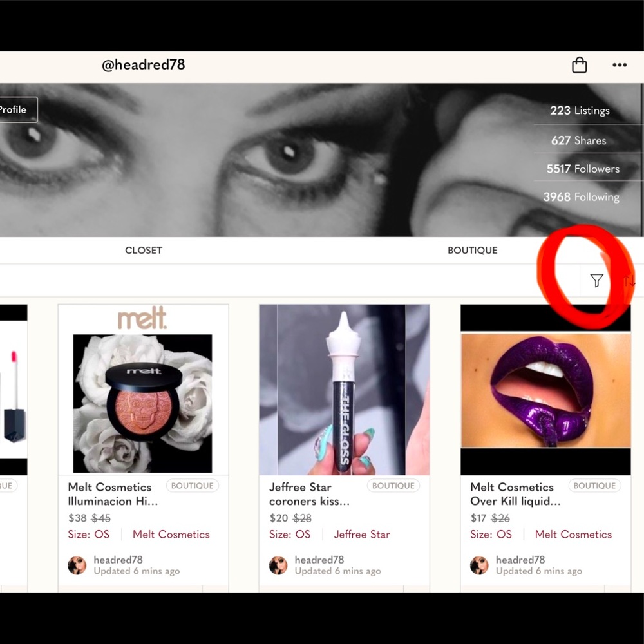
Task: Tap Size: OS on the Jeffree Star listing
Action: (290, 535)
